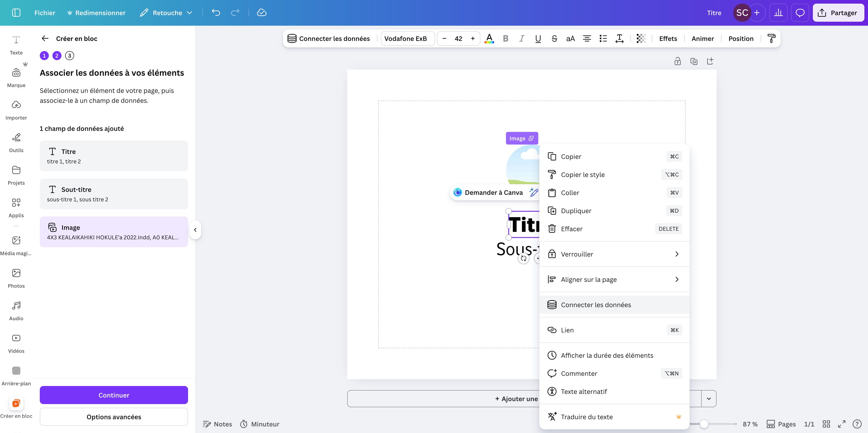Open the Fichier menu
The height and width of the screenshot is (433, 868).
tap(45, 13)
